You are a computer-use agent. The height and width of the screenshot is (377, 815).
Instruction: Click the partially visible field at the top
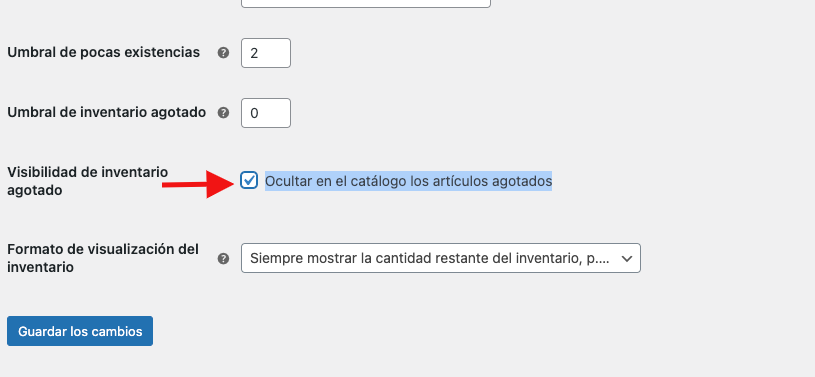[366, 4]
